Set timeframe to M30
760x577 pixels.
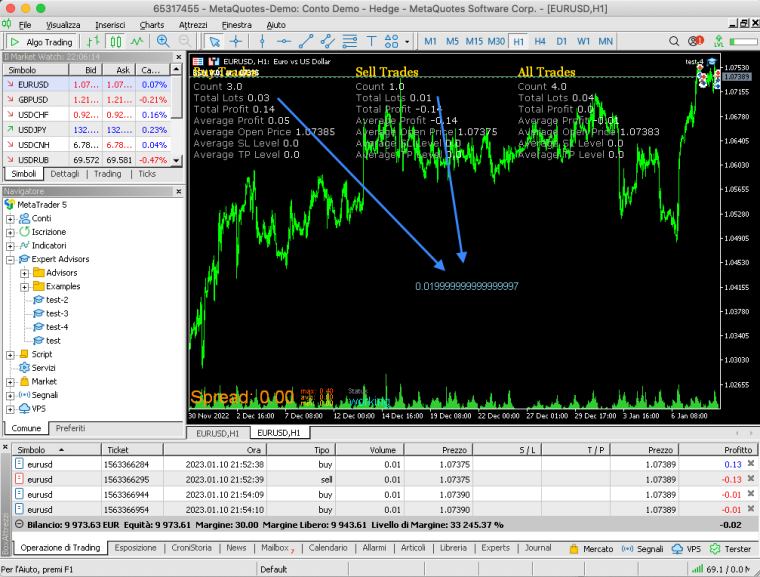click(x=496, y=42)
